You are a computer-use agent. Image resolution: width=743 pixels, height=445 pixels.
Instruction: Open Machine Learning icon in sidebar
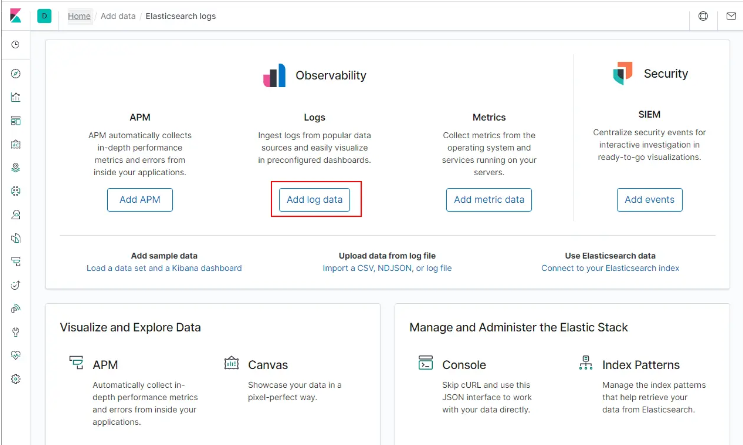[x=16, y=191]
